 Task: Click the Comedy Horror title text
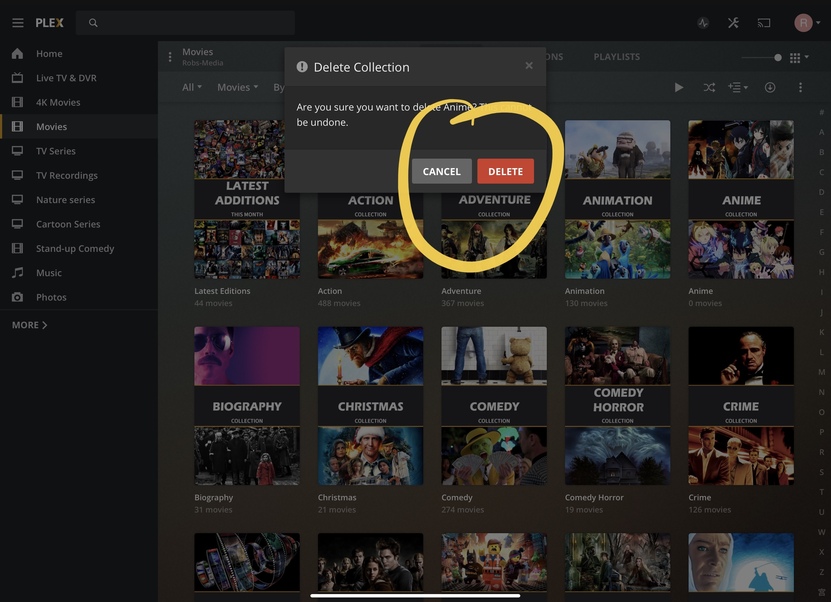594,498
